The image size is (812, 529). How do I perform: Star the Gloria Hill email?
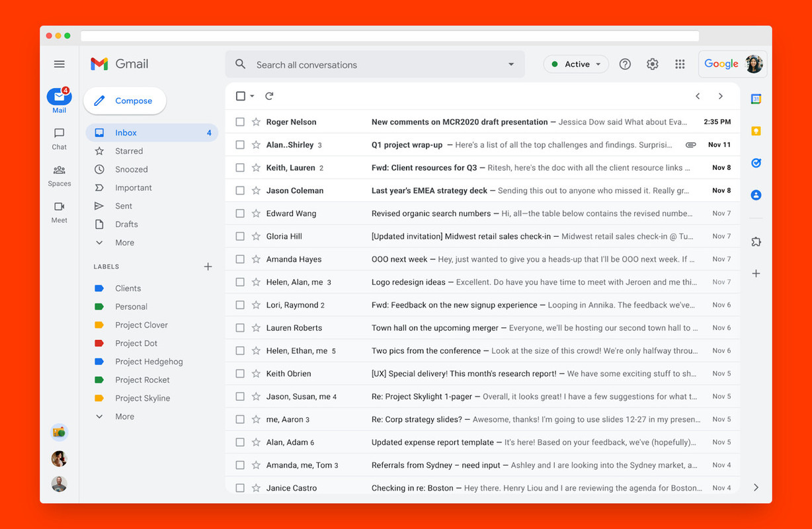point(256,236)
